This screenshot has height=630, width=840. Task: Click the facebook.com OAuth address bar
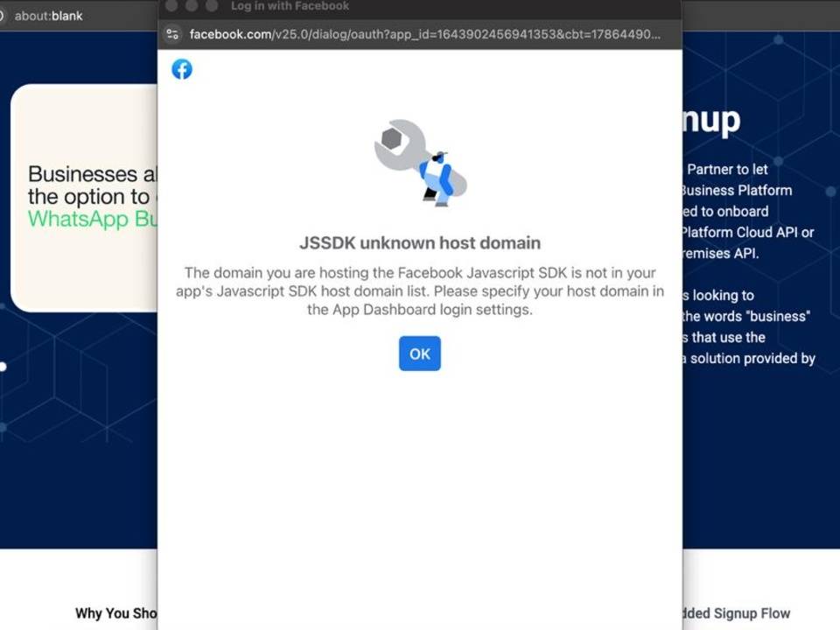coord(425,34)
